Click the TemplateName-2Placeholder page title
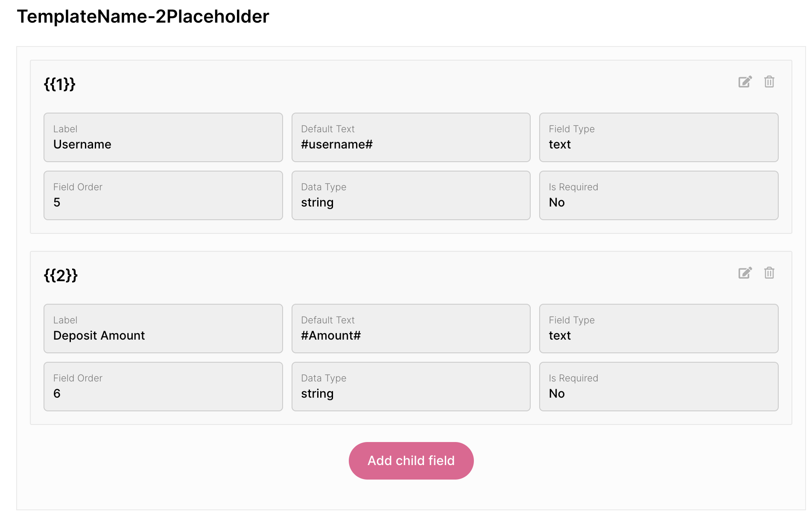Viewport: 812px width, 512px height. point(143,17)
